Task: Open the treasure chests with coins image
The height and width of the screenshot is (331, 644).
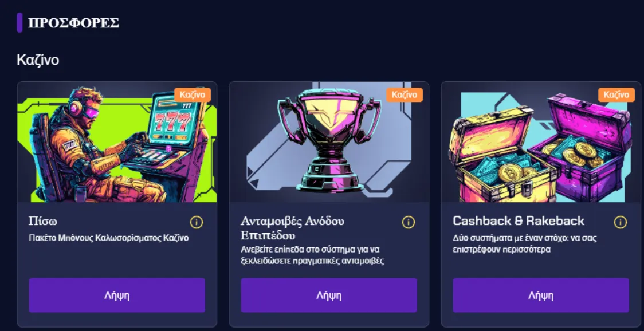Action: 541,142
